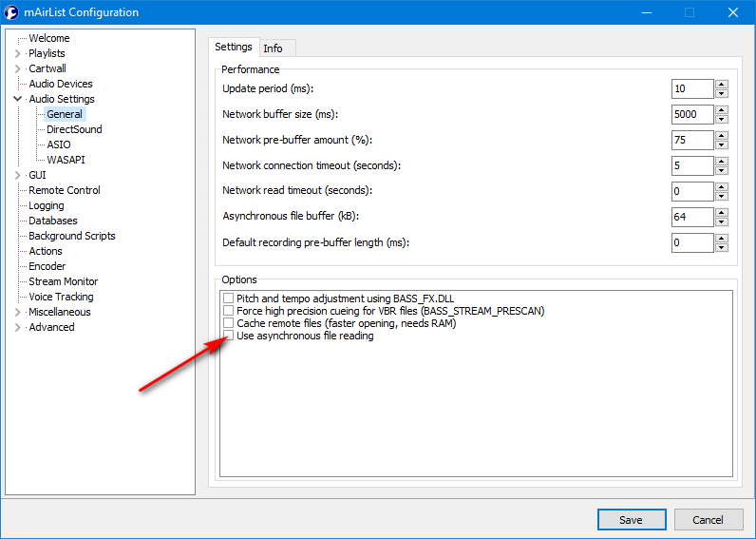Select Playlists in the tree

pyautogui.click(x=47, y=53)
